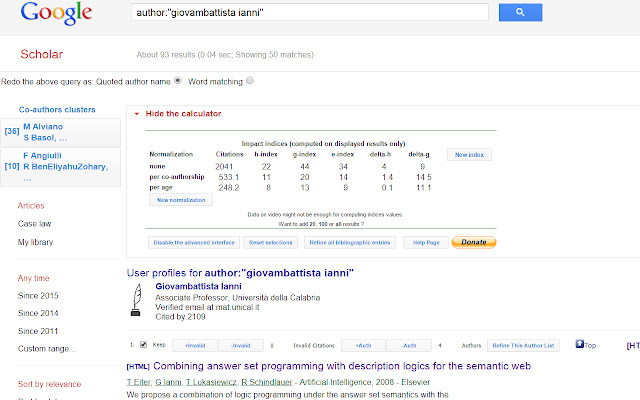Click Refine all bibliographic entries button
The image size is (640, 400).
350,242
